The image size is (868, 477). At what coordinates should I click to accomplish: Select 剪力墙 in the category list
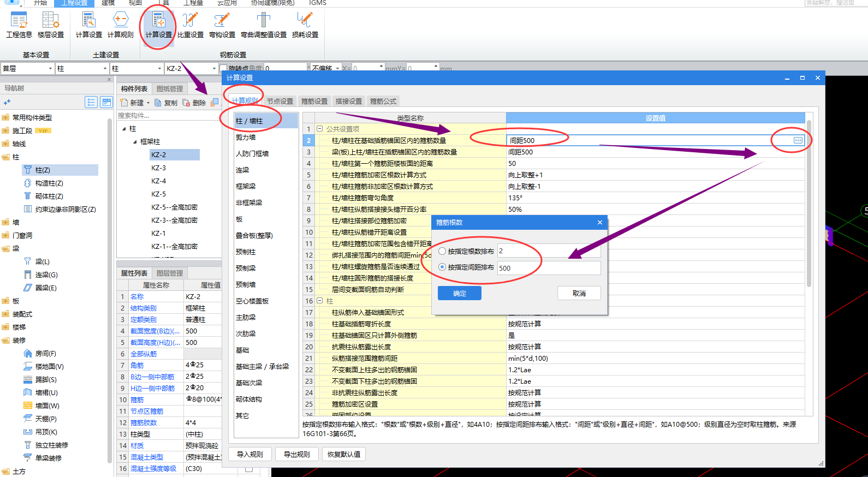pos(246,138)
